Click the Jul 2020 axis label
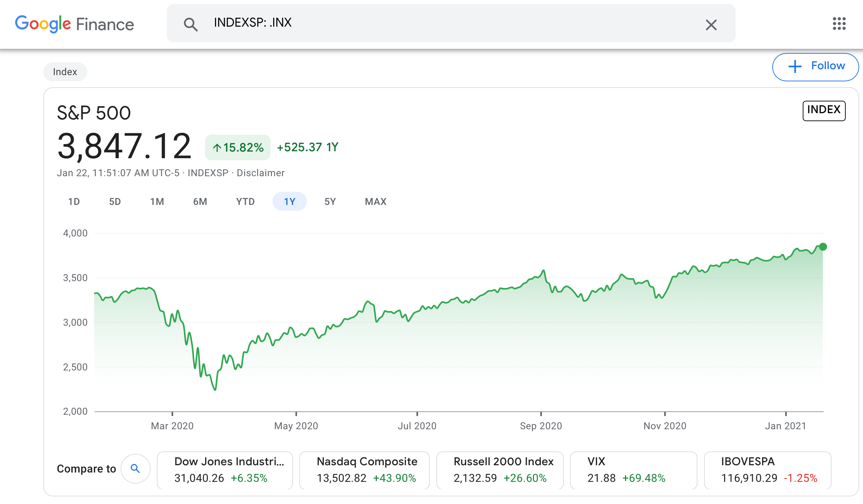This screenshot has width=863, height=504. pos(417,426)
